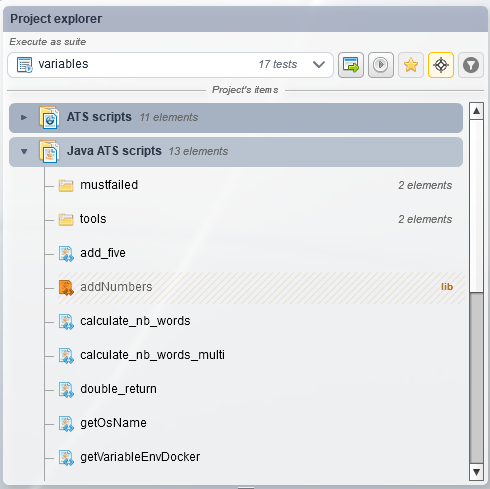
Task: Click the Project's items section label
Action: pyautogui.click(x=245, y=90)
